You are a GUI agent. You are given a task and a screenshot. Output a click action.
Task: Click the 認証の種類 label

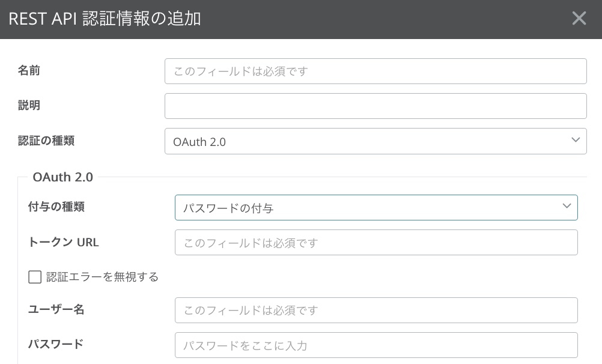click(x=46, y=141)
